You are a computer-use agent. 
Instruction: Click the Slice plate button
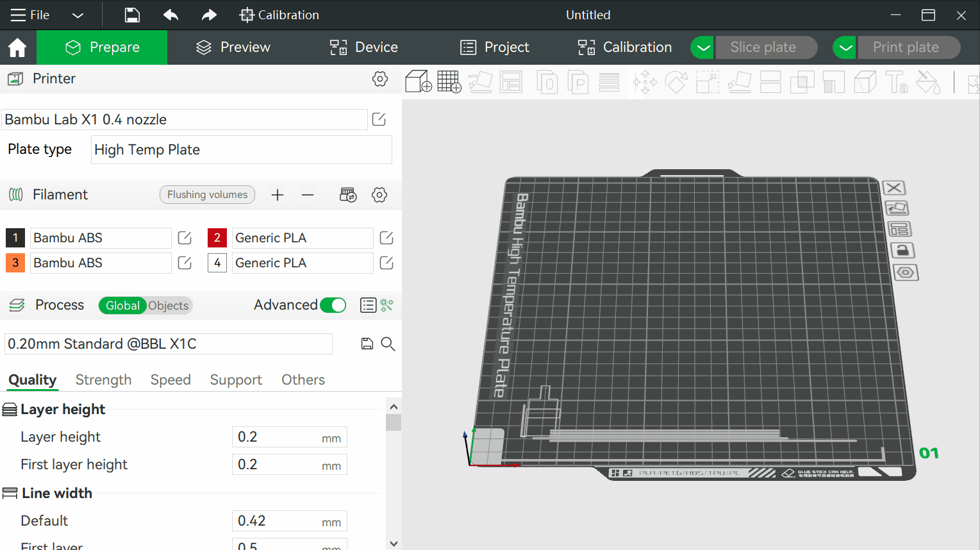tap(766, 47)
